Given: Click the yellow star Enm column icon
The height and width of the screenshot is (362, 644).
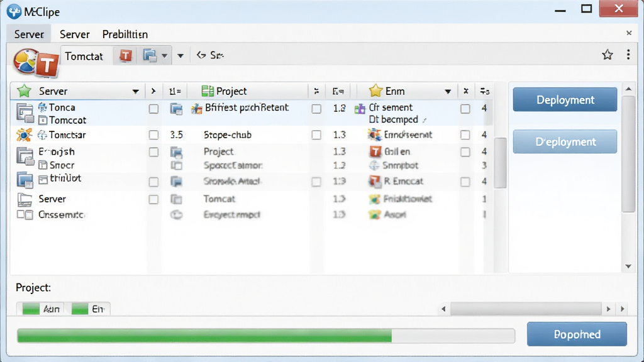Looking at the screenshot, I should [375, 90].
